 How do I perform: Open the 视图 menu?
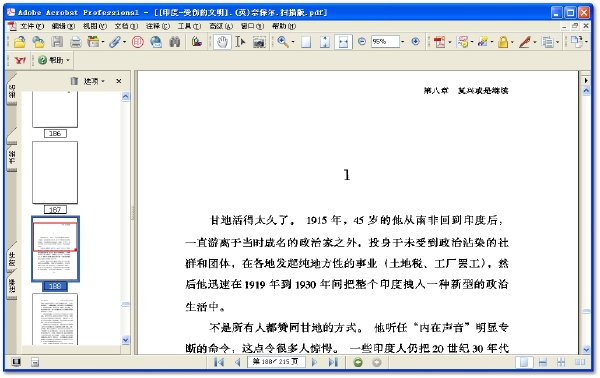coord(95,26)
